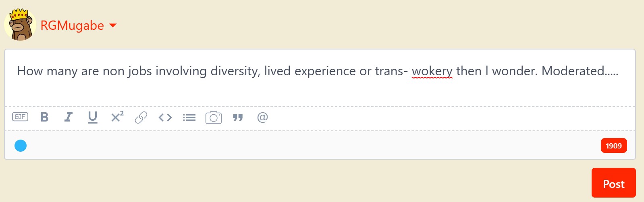Insert a code block
Image resolution: width=644 pixels, height=202 pixels.
(165, 117)
